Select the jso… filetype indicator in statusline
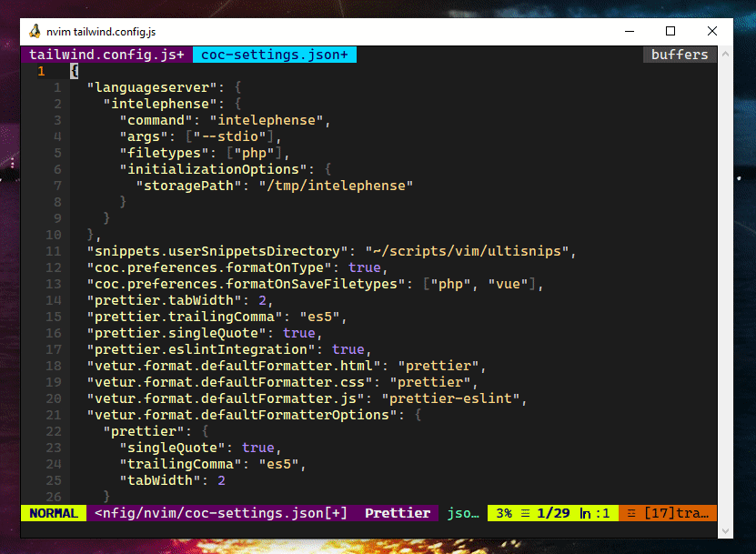 [462, 513]
